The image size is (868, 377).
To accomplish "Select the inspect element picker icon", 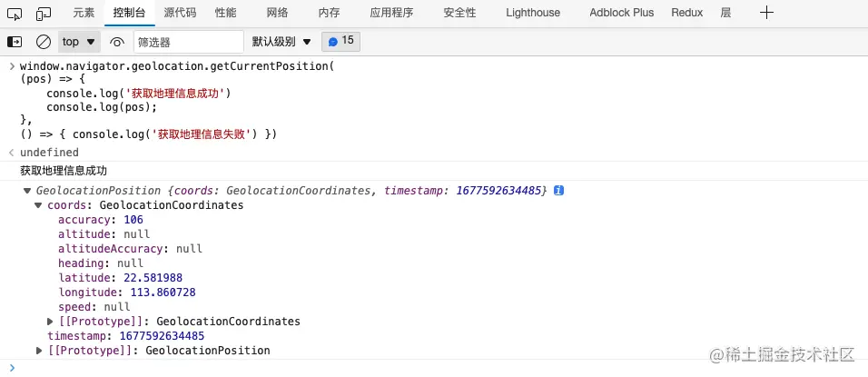I will (x=15, y=13).
